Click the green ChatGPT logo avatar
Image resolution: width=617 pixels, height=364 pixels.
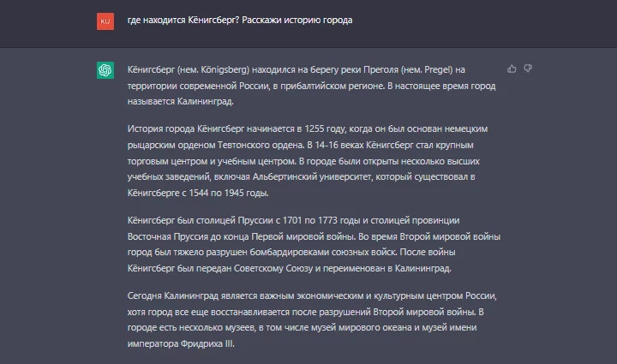click(x=105, y=70)
